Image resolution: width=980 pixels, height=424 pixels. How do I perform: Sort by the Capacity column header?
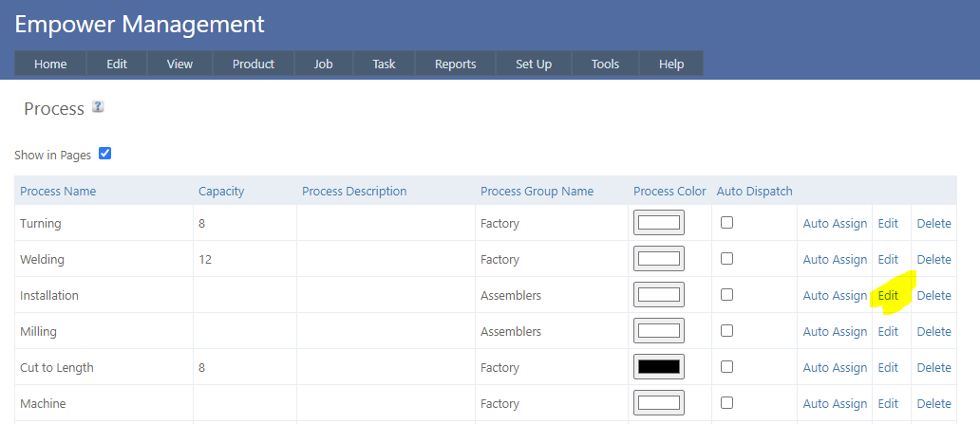pos(221,191)
